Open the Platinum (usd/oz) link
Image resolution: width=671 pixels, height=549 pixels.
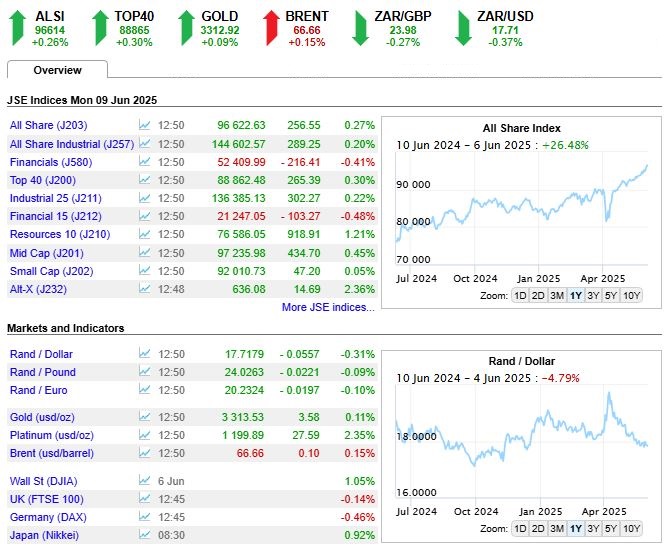coord(52,435)
